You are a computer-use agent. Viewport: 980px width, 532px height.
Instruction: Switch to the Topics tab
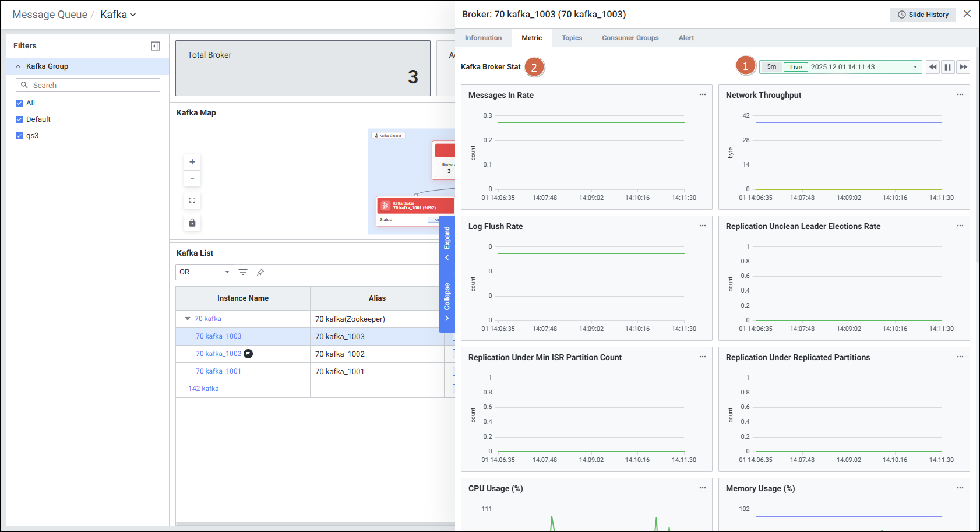(572, 38)
